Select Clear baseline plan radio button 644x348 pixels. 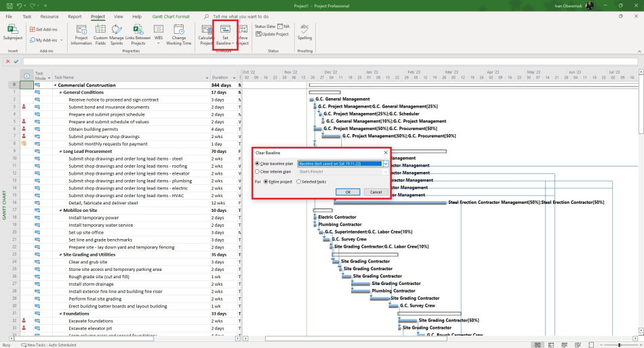257,163
